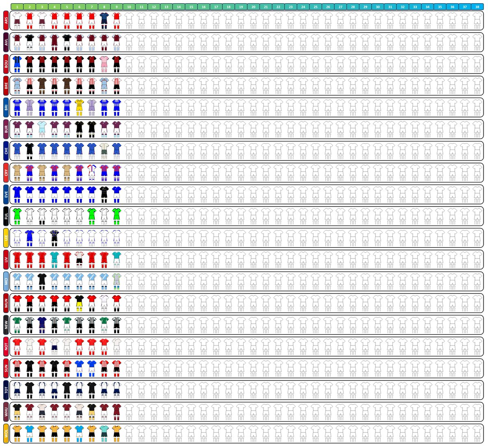Pick Newcastle's navy kit in matchweek 3

coord(42,326)
